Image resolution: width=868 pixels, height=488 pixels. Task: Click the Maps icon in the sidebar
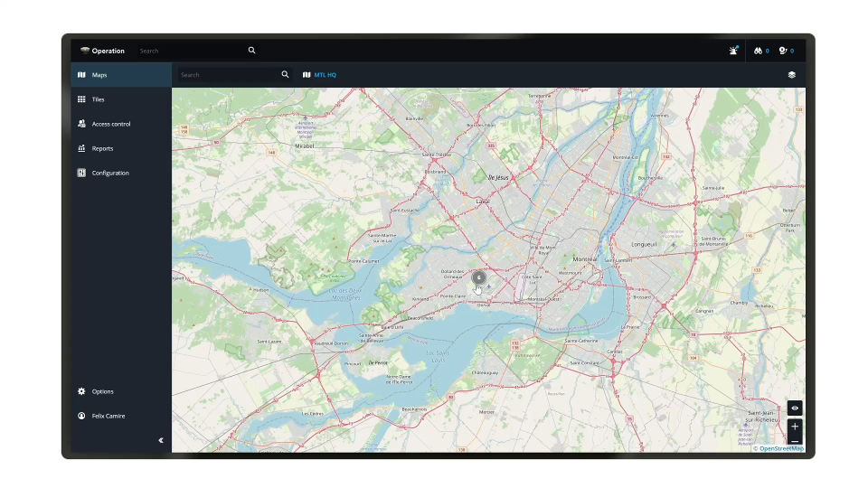click(81, 75)
